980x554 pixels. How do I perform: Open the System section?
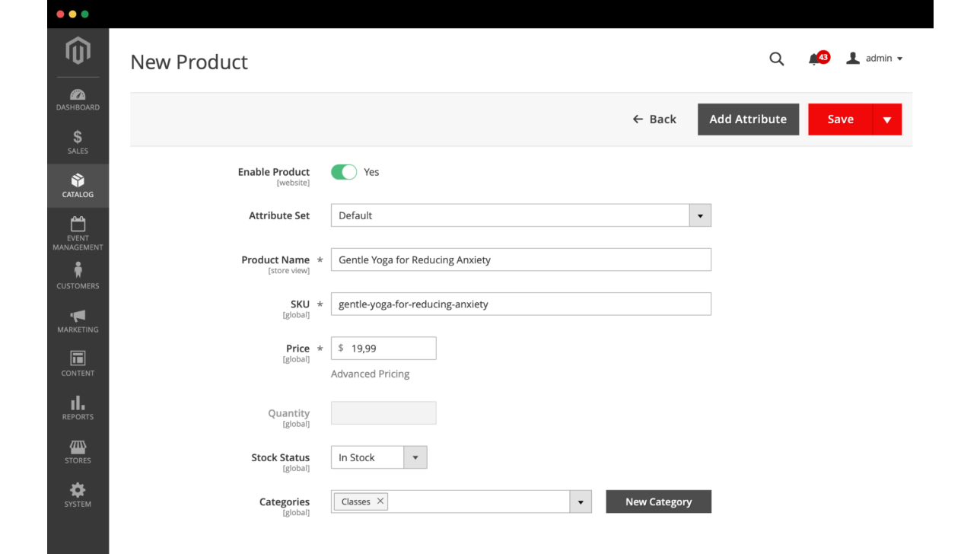tap(78, 495)
